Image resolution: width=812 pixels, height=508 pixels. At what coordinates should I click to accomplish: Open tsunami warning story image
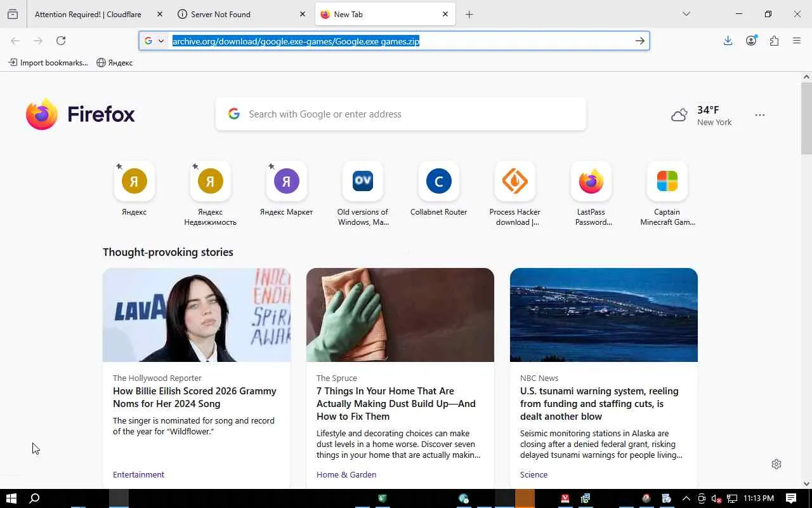(x=604, y=315)
